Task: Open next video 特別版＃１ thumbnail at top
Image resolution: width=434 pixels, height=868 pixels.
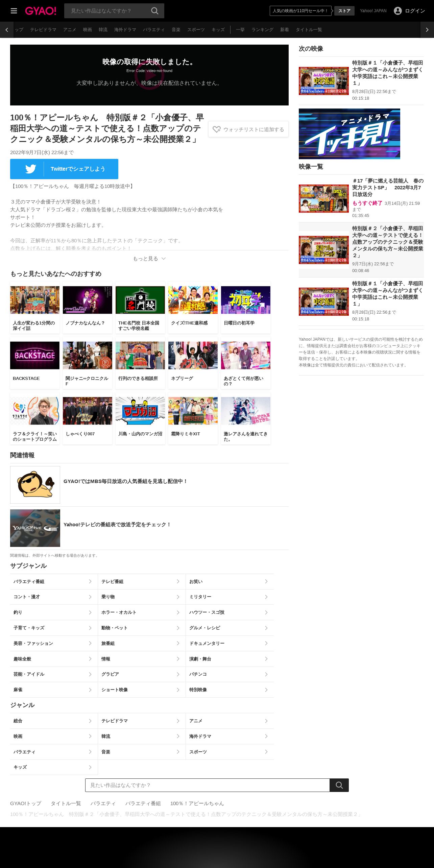Action: pos(324,81)
